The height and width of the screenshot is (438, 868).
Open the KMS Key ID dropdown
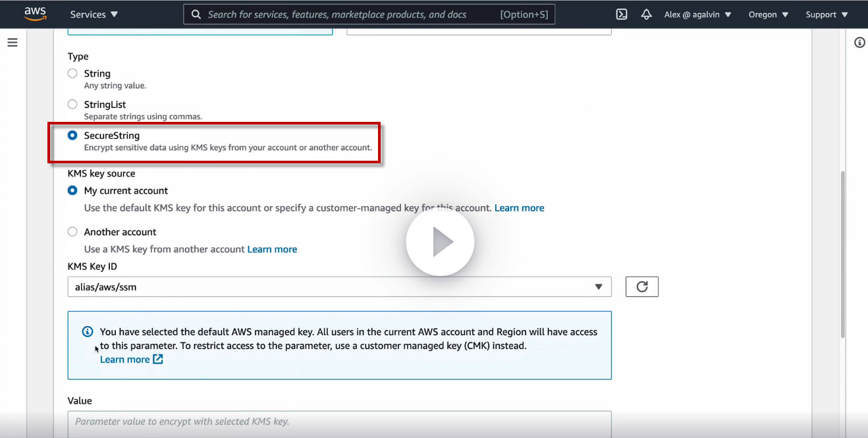[x=339, y=287]
